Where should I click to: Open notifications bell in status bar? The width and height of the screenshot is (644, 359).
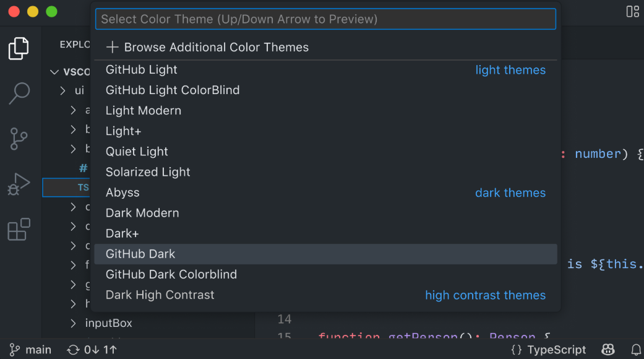pos(635,350)
